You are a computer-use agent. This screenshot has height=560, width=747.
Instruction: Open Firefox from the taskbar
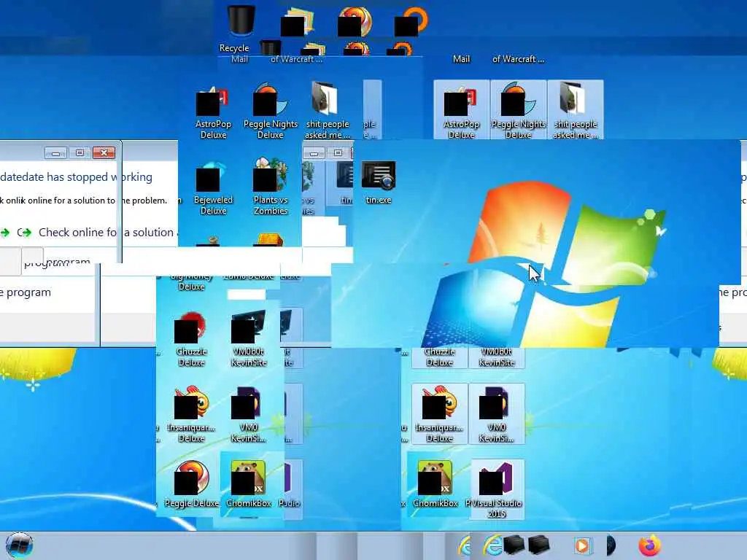[649, 545]
